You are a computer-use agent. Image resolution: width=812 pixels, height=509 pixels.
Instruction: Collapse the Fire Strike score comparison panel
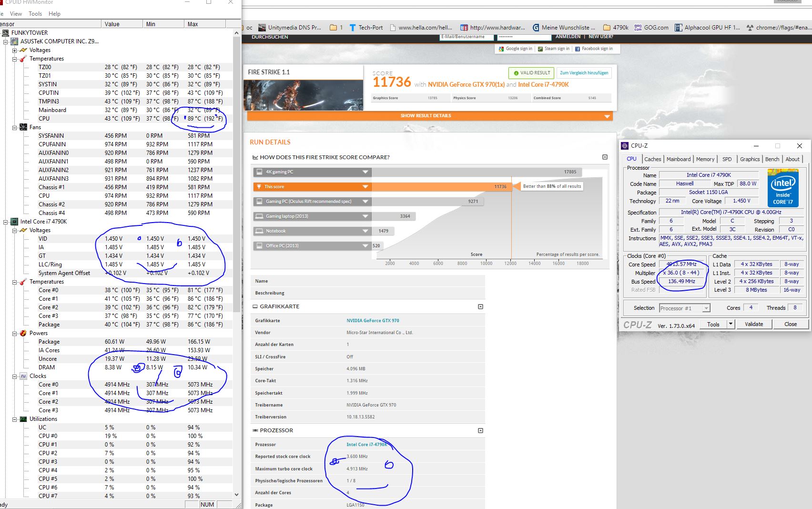605,157
